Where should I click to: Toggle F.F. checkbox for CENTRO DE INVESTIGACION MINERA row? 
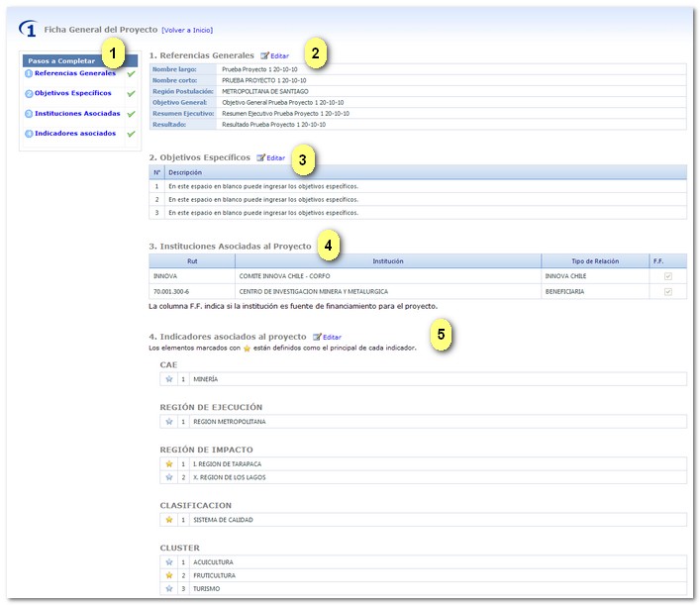(668, 291)
